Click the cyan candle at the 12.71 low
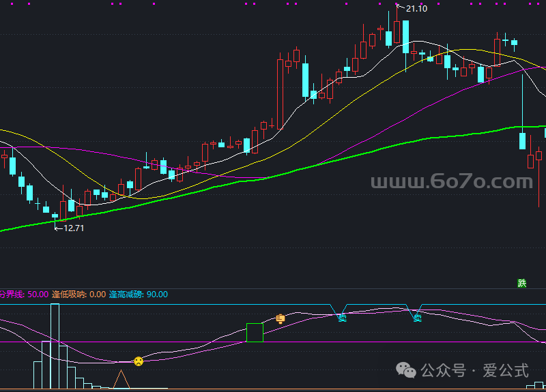This screenshot has width=546, height=392. (55, 216)
